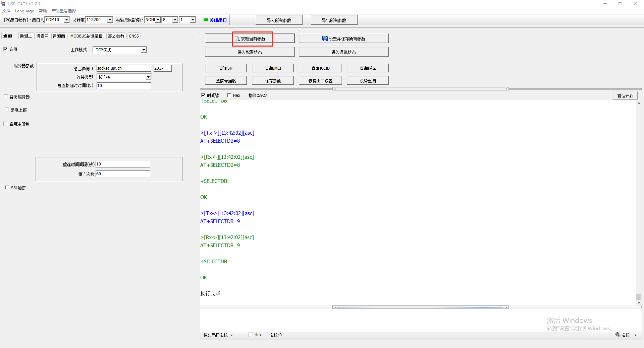The width and height of the screenshot is (644, 348).
Task: Click the log scrollbar down arrow
Action: pos(639,303)
